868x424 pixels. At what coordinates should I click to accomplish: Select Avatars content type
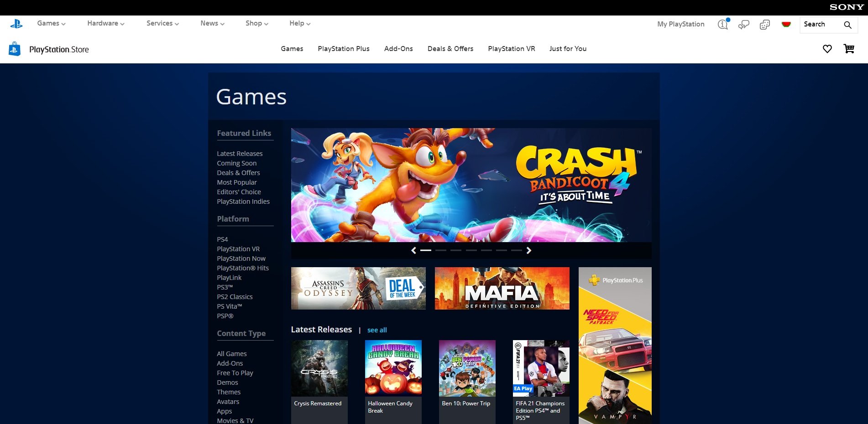228,402
